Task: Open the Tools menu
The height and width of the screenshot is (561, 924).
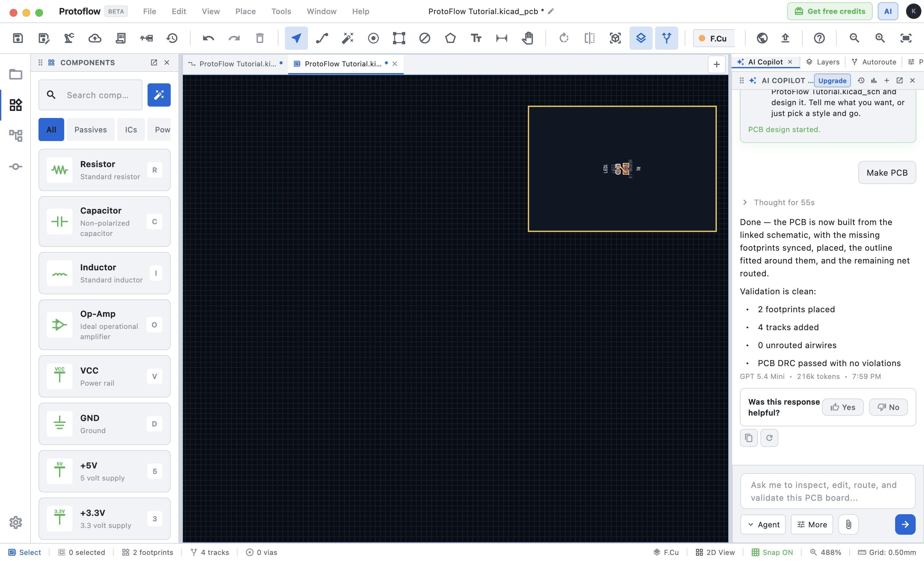Action: click(x=281, y=11)
